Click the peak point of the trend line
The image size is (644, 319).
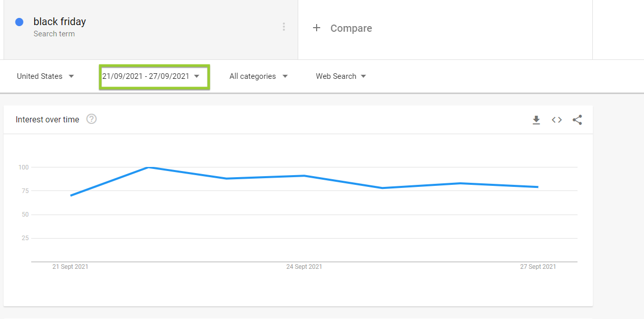coord(149,167)
